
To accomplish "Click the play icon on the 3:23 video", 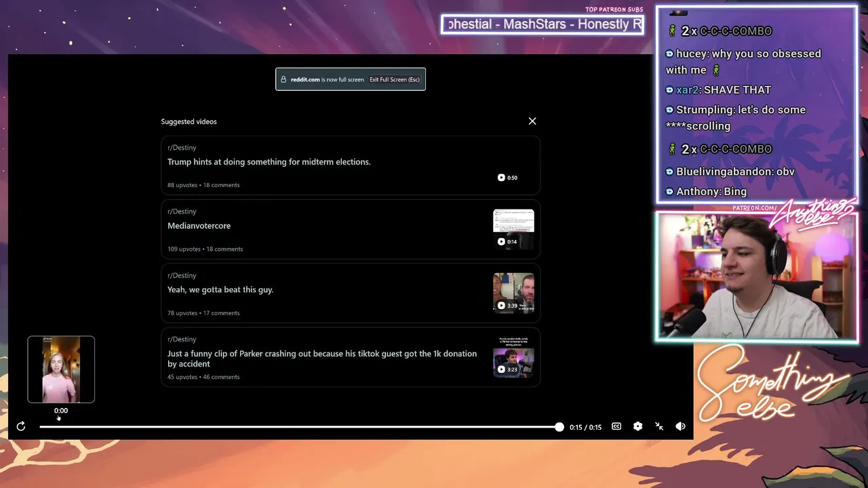I will [x=501, y=369].
